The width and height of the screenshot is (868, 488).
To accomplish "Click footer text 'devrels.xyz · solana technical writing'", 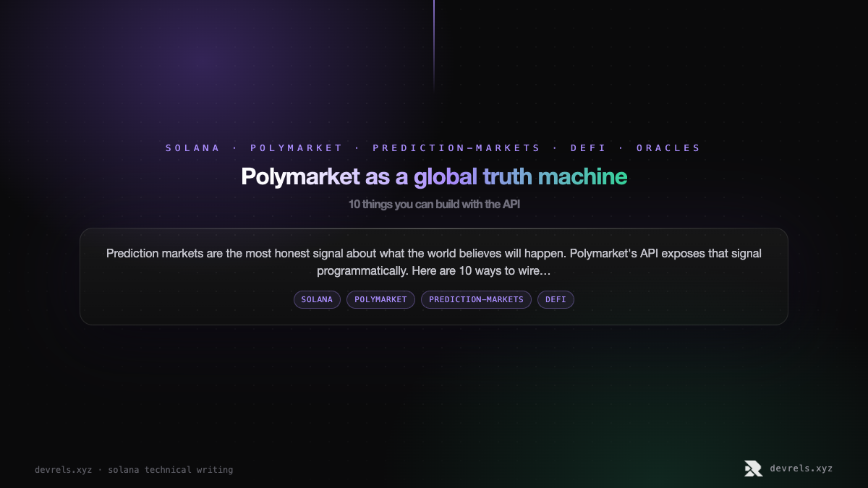I will tap(134, 470).
